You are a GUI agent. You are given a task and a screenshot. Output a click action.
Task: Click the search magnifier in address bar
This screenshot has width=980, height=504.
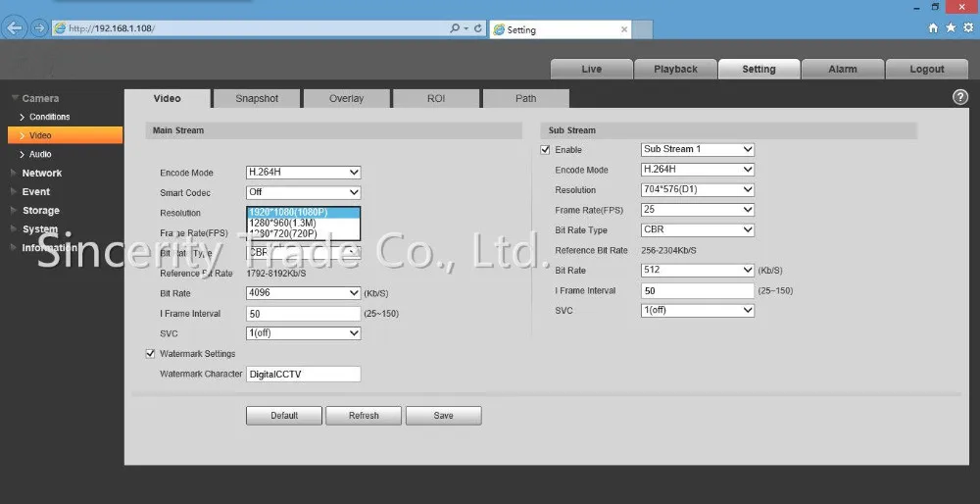(x=455, y=28)
